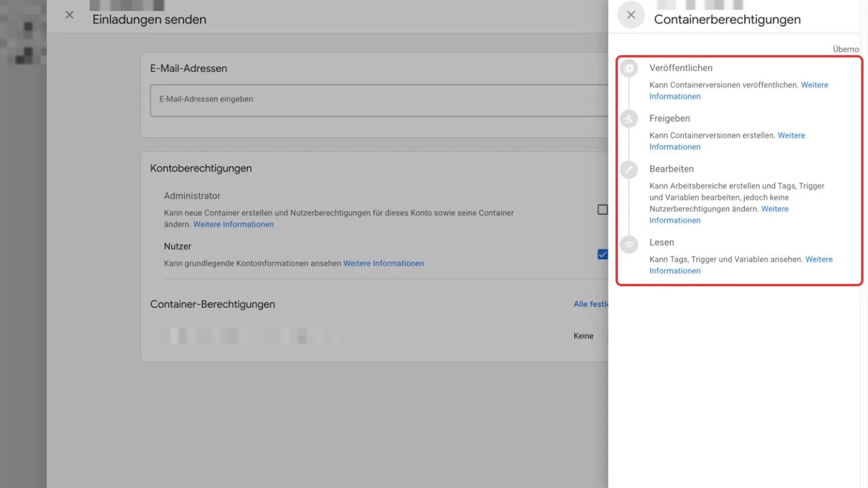Click the Administrator label
The height and width of the screenshot is (488, 868).
point(192,196)
